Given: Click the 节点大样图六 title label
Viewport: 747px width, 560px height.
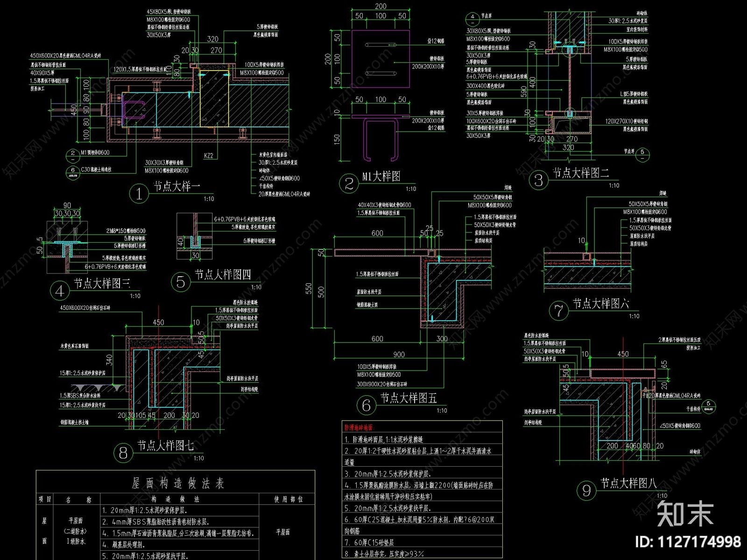Looking at the screenshot, I should (x=601, y=304).
